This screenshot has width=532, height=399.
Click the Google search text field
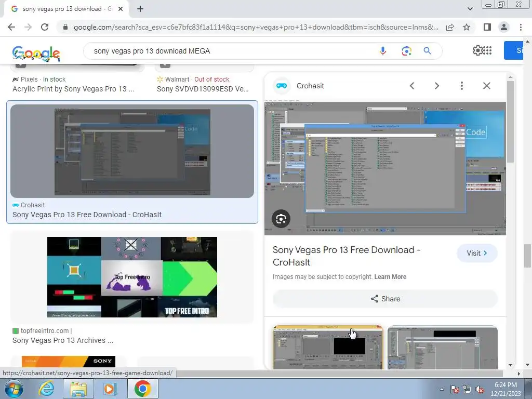[x=231, y=51]
